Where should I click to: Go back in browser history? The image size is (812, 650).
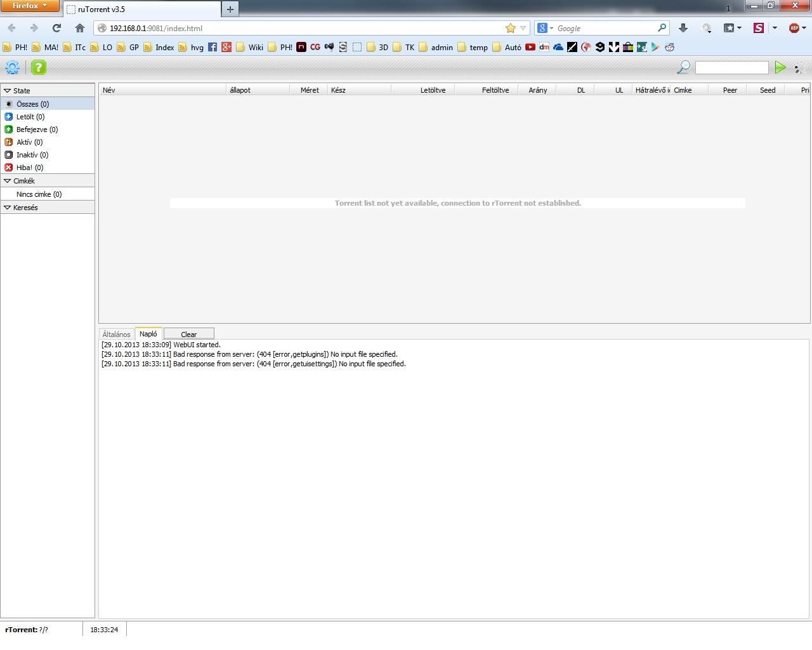11,28
